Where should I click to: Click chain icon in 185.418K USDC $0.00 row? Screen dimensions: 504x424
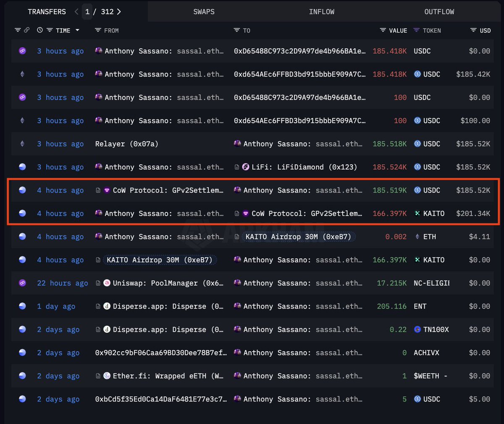click(x=22, y=51)
